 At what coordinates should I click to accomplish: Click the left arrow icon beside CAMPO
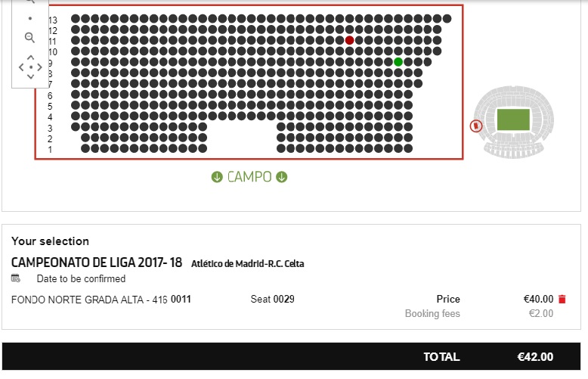(x=217, y=177)
